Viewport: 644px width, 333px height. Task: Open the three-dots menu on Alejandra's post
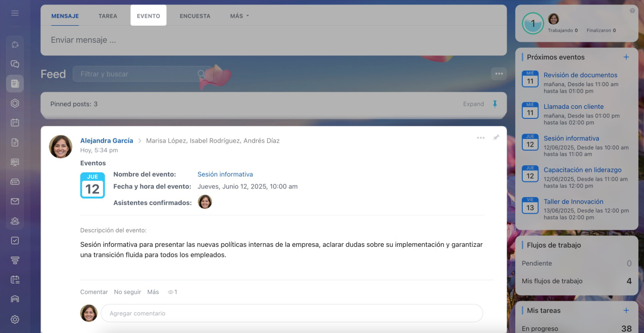click(480, 138)
